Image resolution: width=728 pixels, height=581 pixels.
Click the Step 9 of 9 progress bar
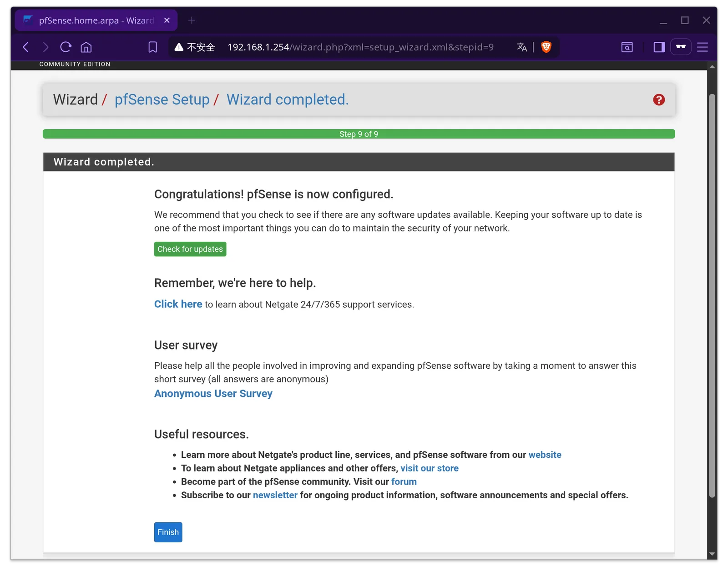[359, 134]
